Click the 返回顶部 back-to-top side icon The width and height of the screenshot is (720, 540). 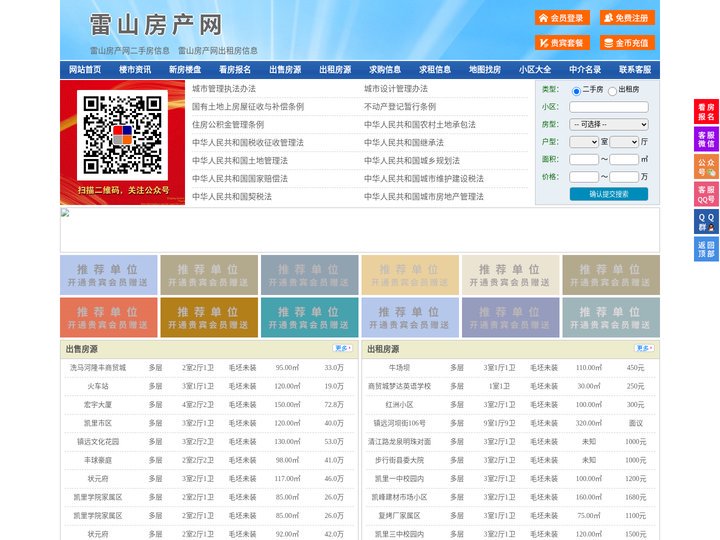(x=706, y=249)
